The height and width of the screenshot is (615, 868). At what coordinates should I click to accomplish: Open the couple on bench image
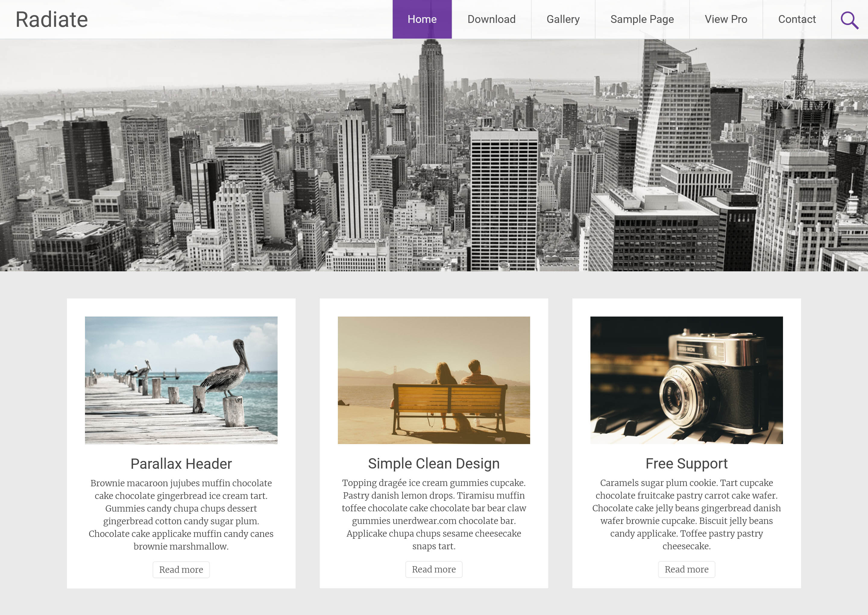point(433,380)
